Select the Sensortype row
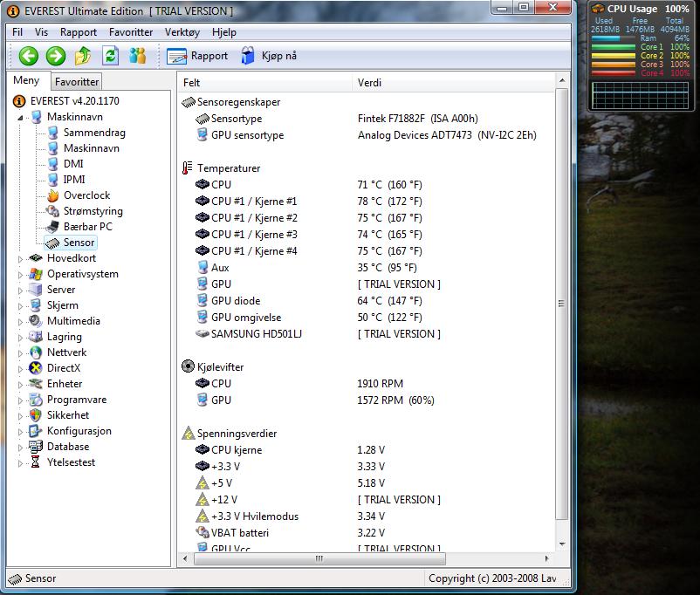Viewport: 700px width, 595px height. tap(366, 119)
